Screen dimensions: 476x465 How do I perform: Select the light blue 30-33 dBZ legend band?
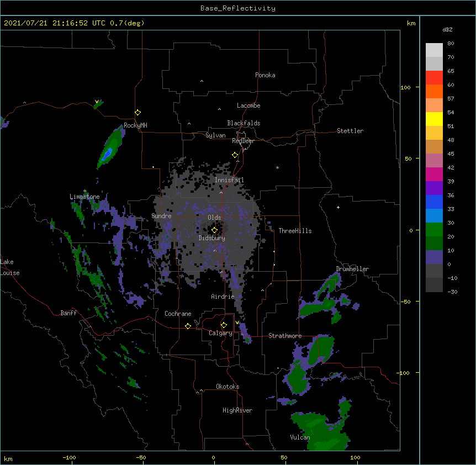[434, 216]
